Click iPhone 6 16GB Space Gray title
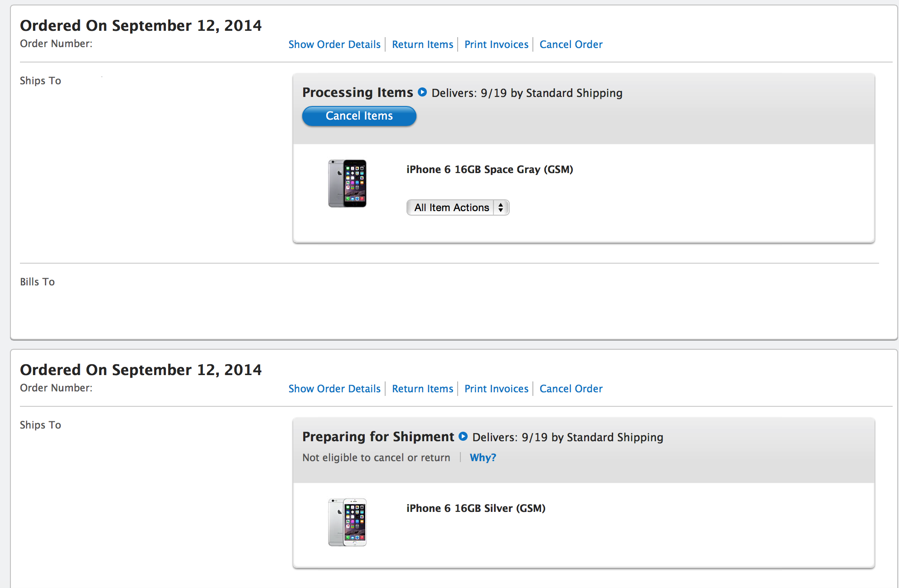899x588 pixels. [489, 169]
